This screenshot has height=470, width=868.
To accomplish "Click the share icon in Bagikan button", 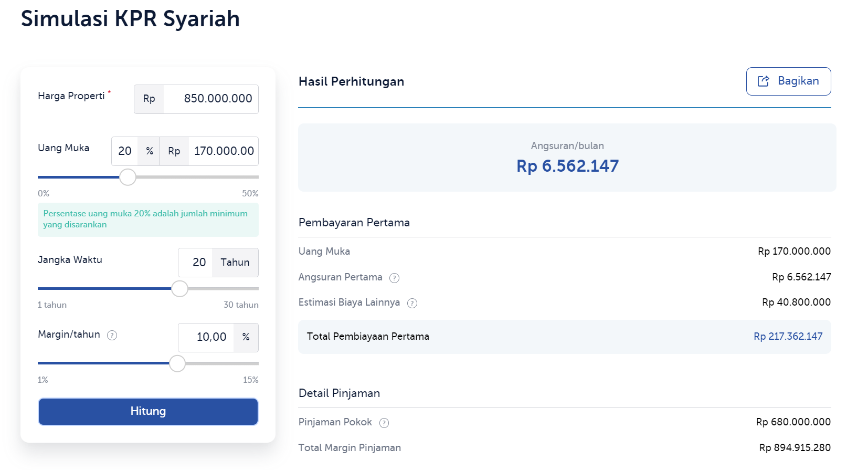I will click(x=763, y=81).
